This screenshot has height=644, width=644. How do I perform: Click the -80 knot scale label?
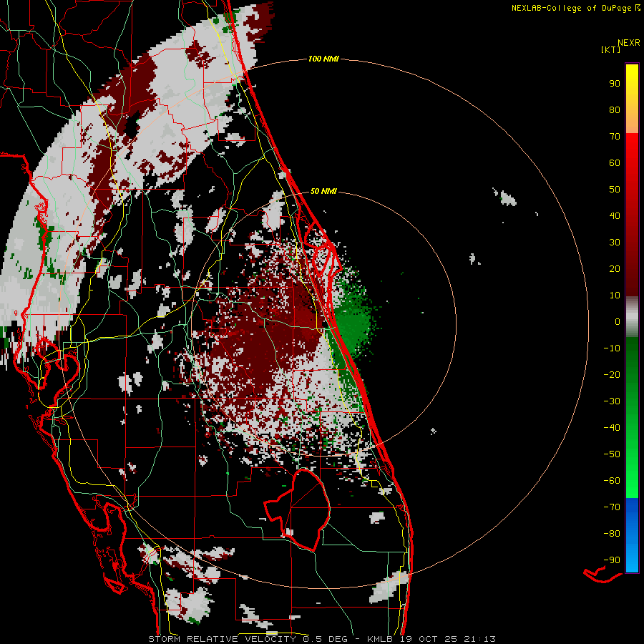pyautogui.click(x=612, y=534)
